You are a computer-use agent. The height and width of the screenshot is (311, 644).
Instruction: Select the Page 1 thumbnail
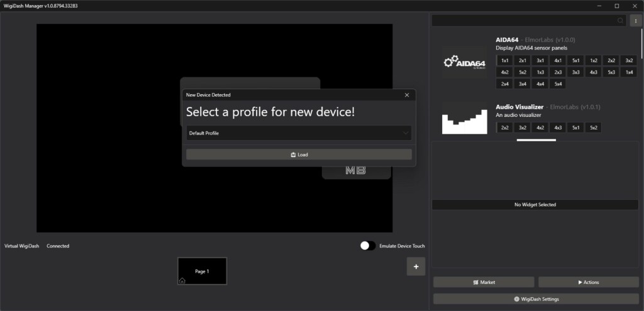pyautogui.click(x=202, y=271)
